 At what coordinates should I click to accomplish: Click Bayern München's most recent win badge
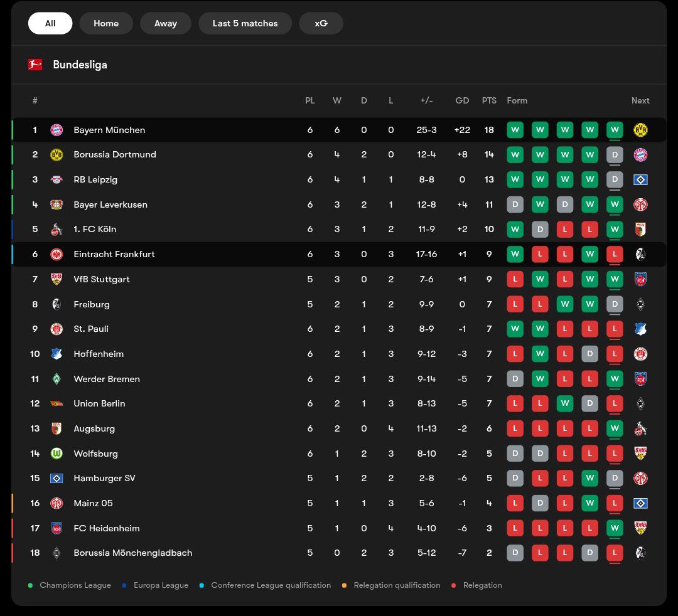point(615,130)
